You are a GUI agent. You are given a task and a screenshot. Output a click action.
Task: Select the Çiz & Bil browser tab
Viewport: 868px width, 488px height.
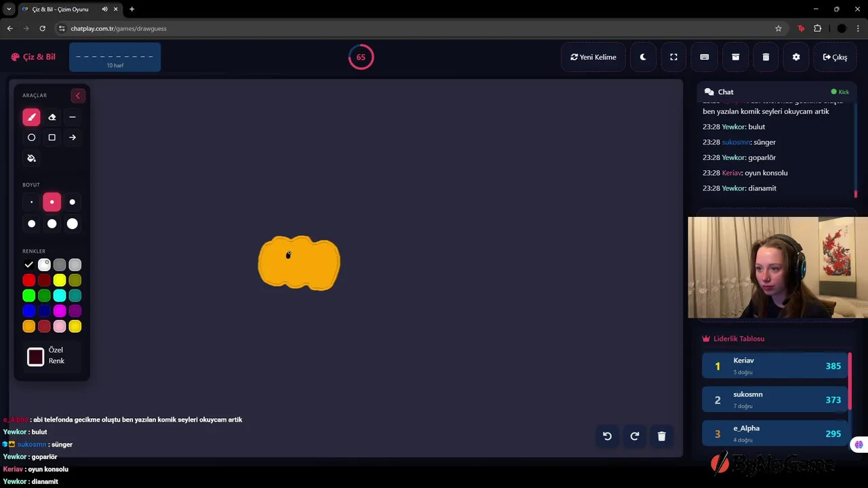[69, 9]
